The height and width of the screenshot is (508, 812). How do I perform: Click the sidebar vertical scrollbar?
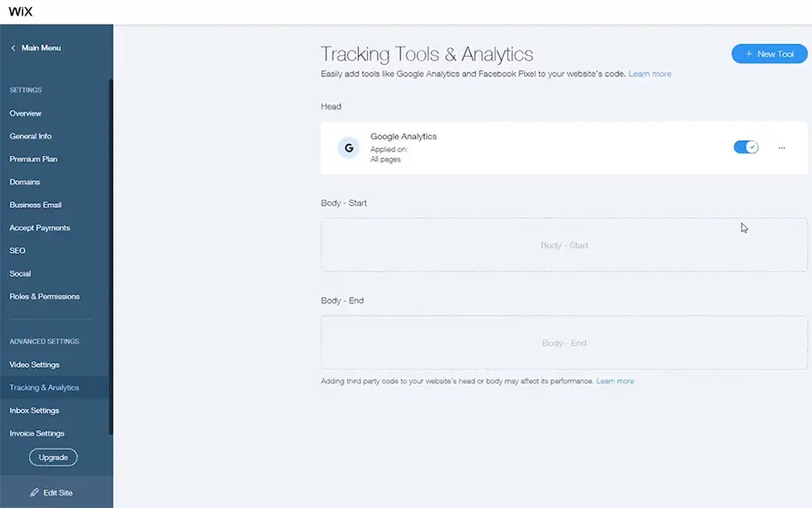tap(110, 256)
